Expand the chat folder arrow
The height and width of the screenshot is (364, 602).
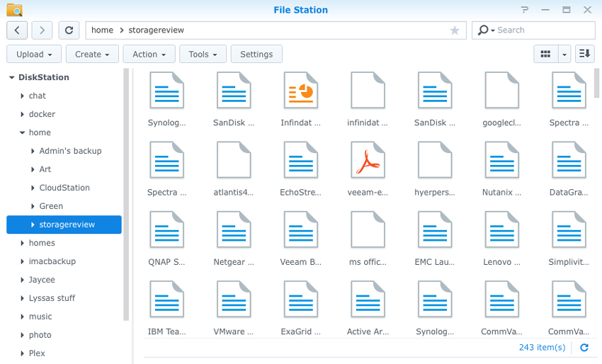22,96
